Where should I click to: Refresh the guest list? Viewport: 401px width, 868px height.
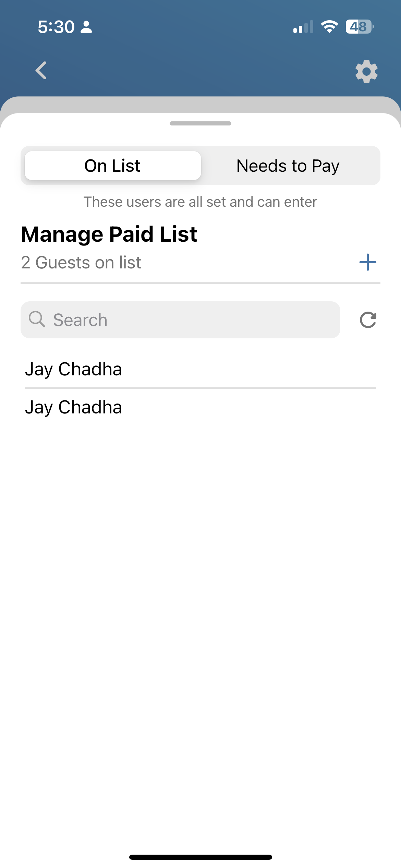pyautogui.click(x=368, y=320)
